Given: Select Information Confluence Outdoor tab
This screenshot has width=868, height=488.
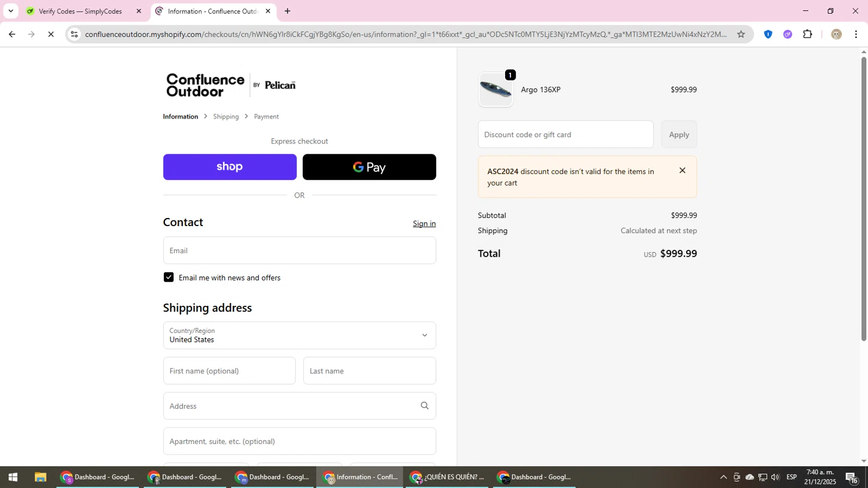Looking at the screenshot, I should click(x=212, y=11).
